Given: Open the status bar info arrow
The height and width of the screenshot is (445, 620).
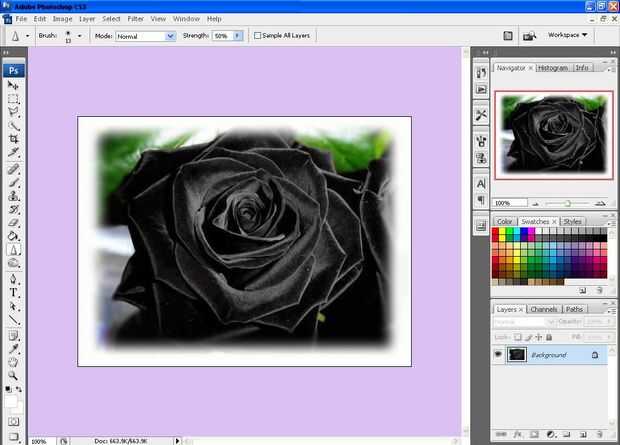Looking at the screenshot, I should [177, 441].
